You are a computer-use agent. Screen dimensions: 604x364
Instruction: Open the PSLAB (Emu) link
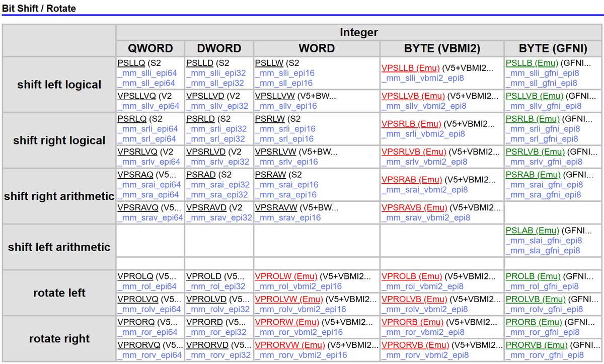533,231
